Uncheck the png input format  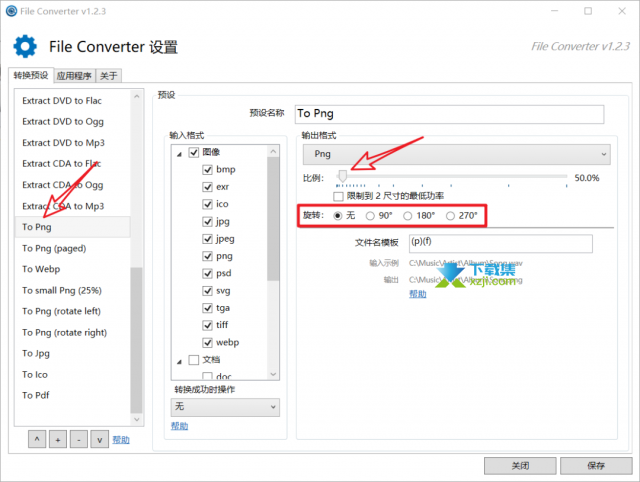point(208,256)
